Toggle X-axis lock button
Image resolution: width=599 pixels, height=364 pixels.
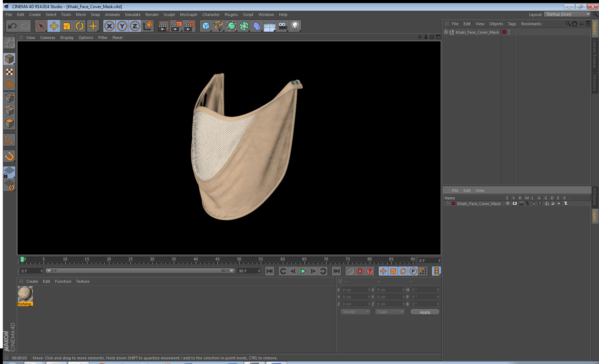(109, 26)
